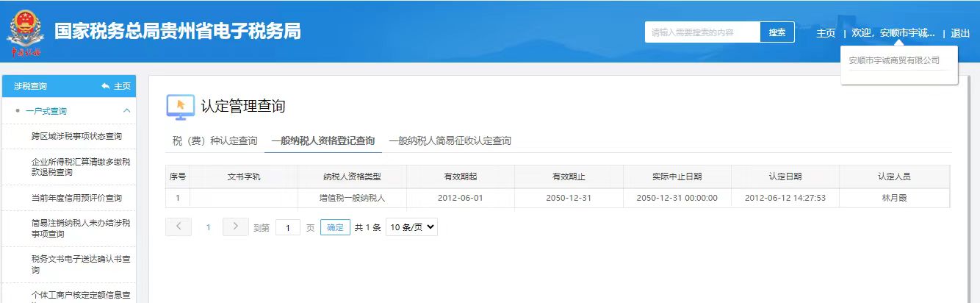
Task: Open 当前年度信用预评价查询 in sidebar
Action: [76, 198]
